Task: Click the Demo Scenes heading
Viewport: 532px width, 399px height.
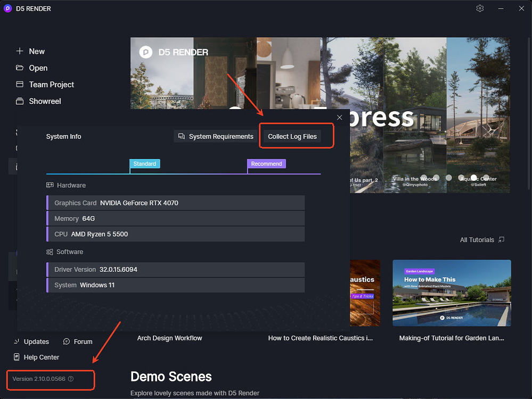Action: 171,377
